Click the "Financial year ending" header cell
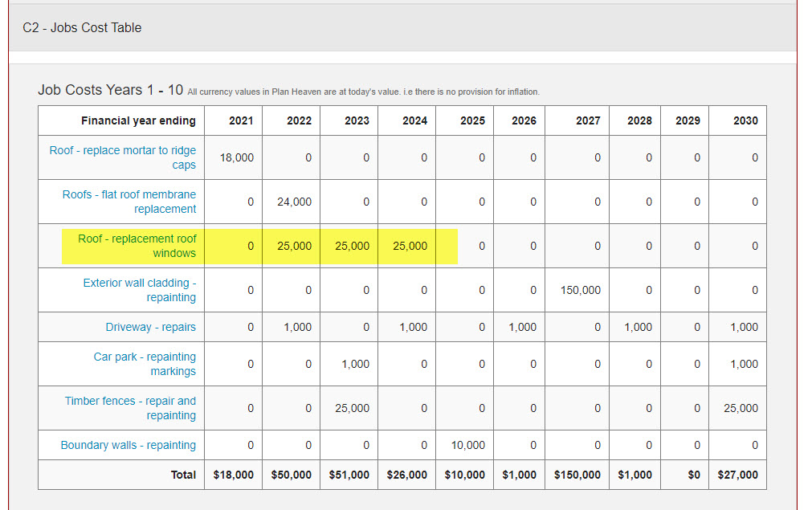 click(x=138, y=120)
